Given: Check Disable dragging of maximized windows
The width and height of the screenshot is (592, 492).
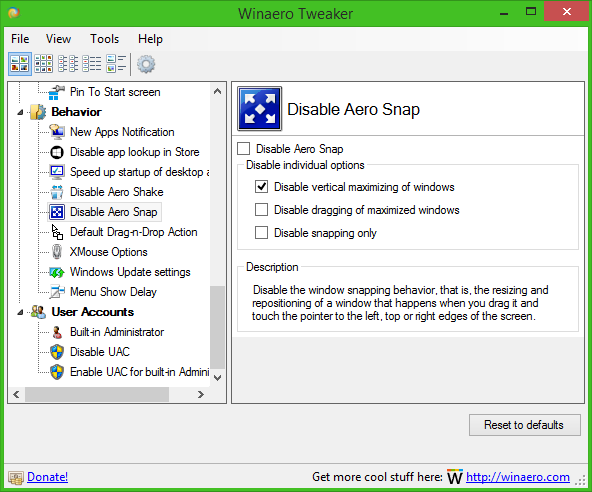Looking at the screenshot, I should pos(261,210).
